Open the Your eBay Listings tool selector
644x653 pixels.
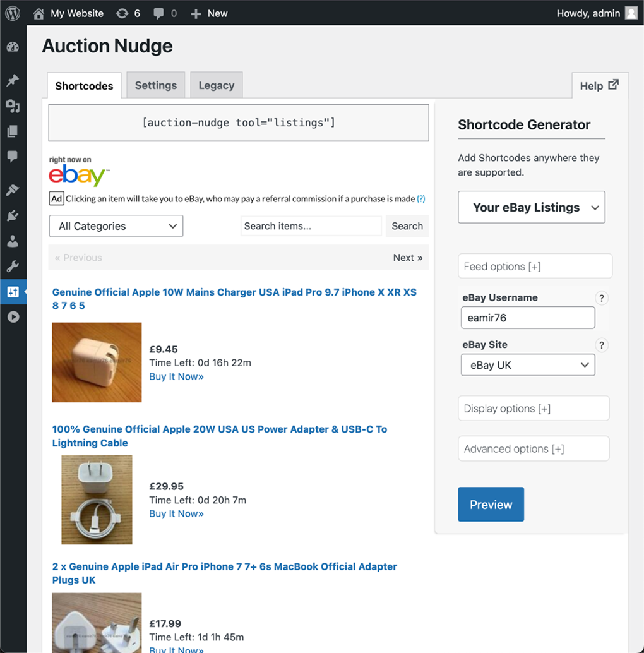pyautogui.click(x=531, y=207)
